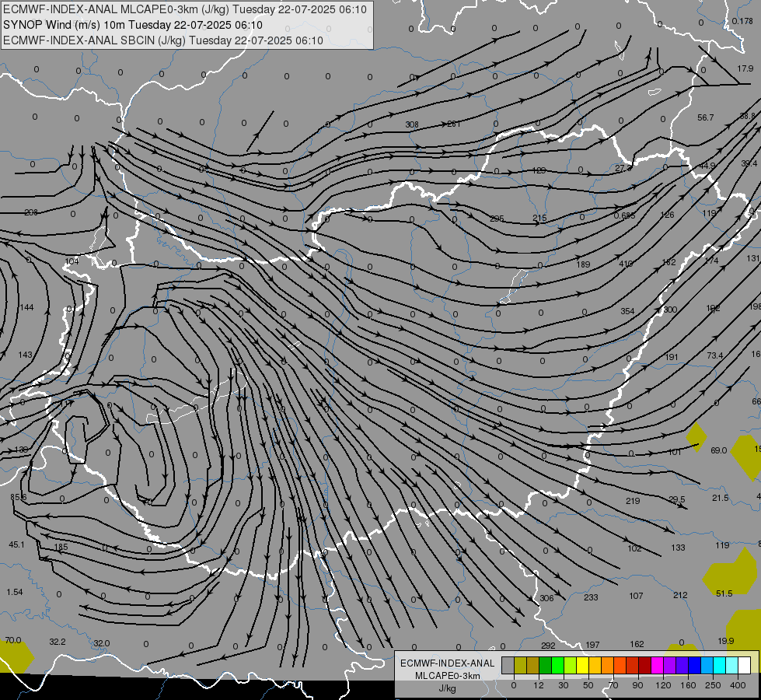761x700 pixels.
Task: Select the dark red legend swatch
Action: [x=645, y=665]
